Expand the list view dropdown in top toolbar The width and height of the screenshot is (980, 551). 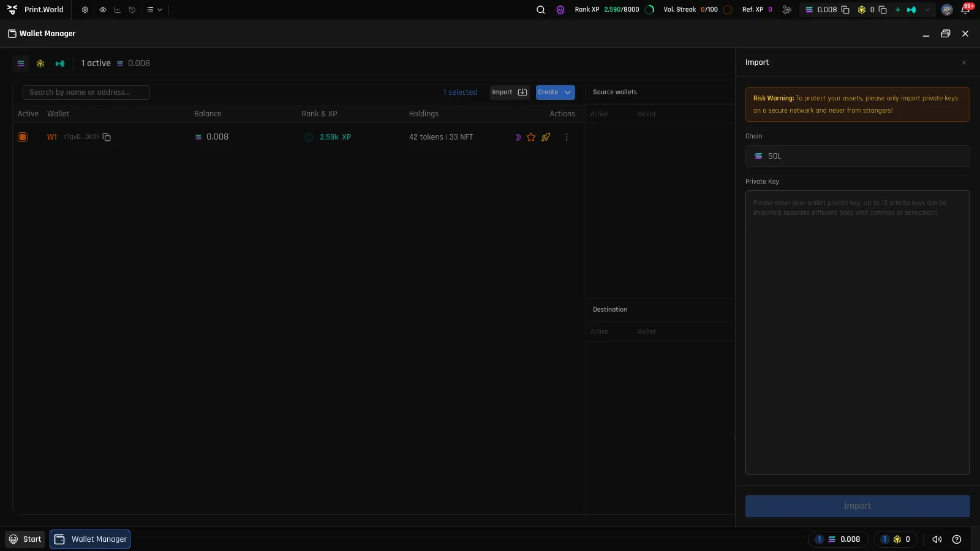tap(154, 10)
